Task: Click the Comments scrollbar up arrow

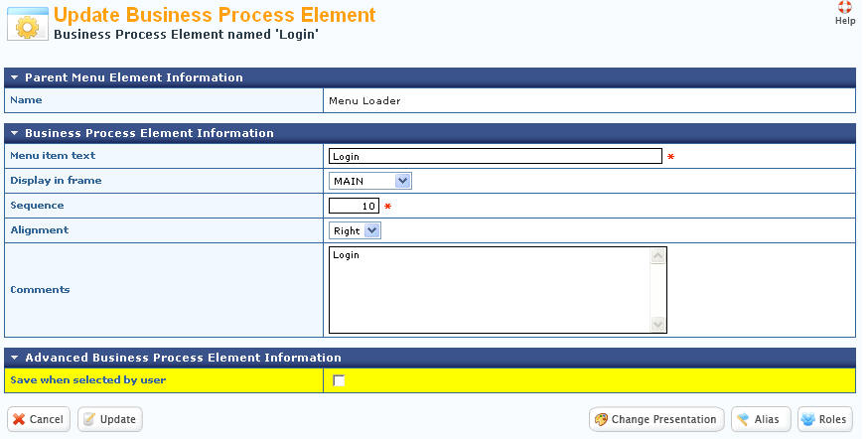Action: (x=657, y=256)
